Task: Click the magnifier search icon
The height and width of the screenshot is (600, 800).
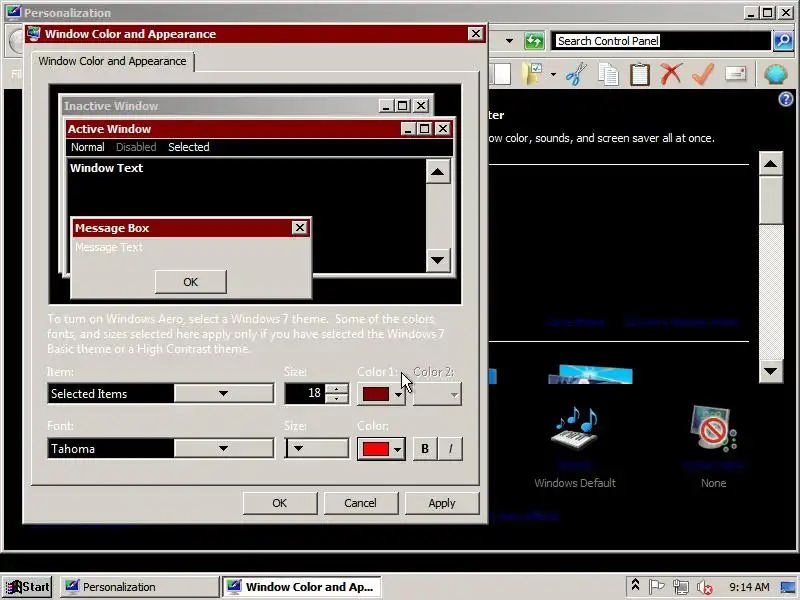Action: point(784,41)
